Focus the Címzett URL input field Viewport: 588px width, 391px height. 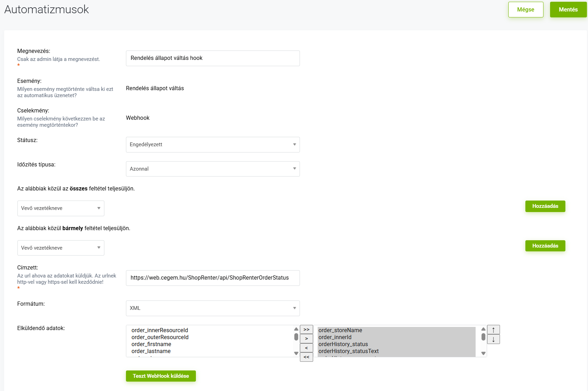click(213, 278)
